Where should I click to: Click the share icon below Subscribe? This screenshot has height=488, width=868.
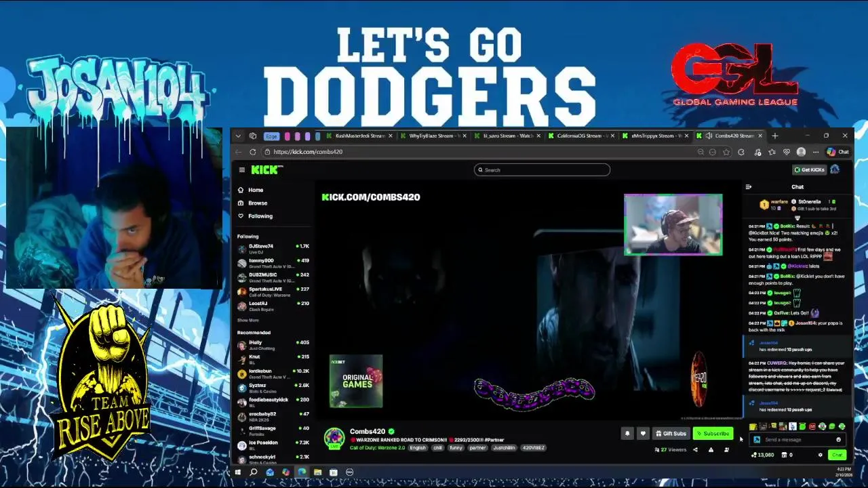pos(695,449)
